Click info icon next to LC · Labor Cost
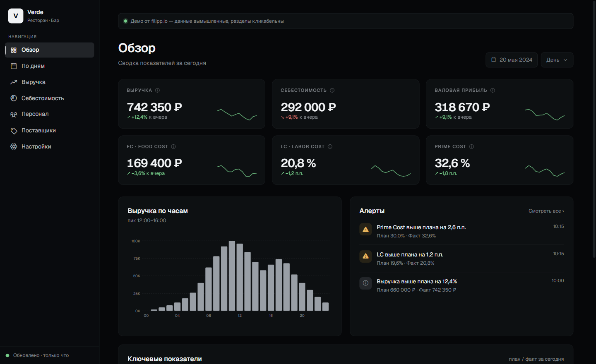This screenshot has height=364, width=596. [330, 146]
